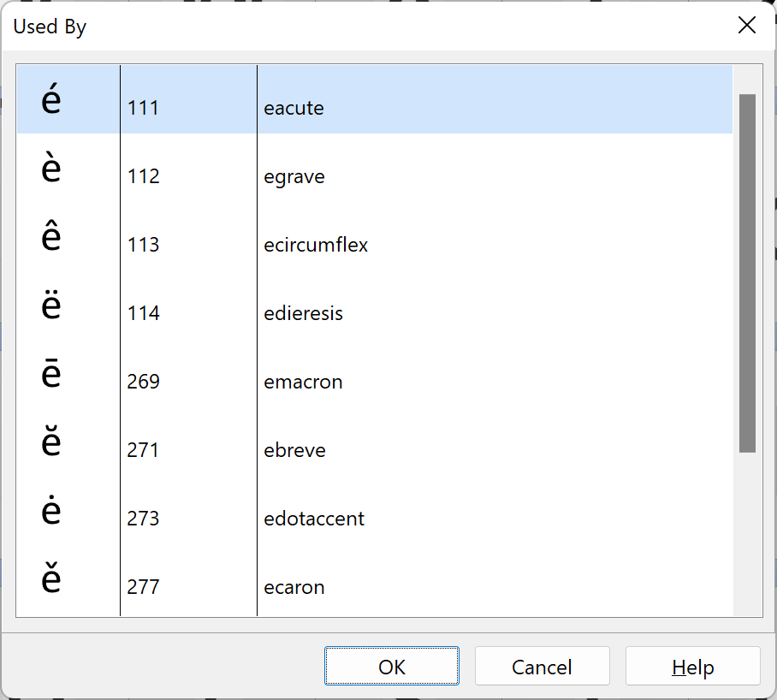
Task: Click the eacute name text
Action: (x=294, y=109)
